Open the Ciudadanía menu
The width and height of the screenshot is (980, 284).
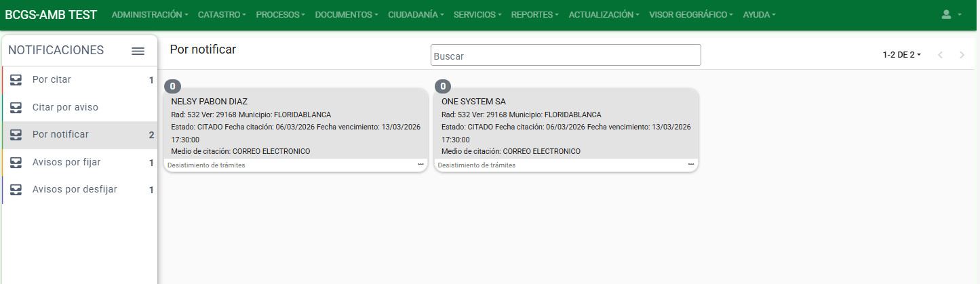coord(416,14)
